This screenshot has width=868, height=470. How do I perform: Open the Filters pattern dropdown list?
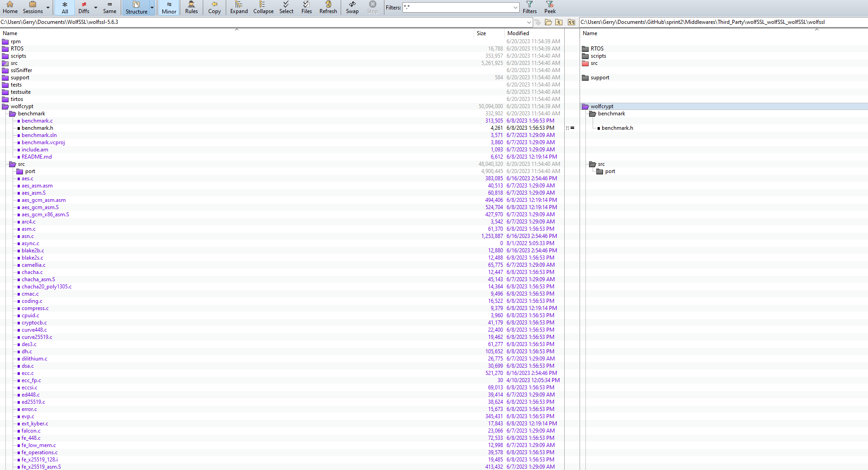point(515,8)
